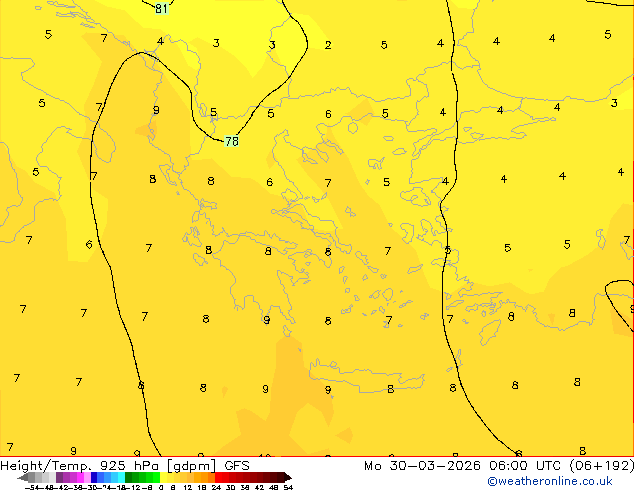The width and height of the screenshot is (634, 490).
Task: Select the 'Height/Temp.' title text
Action: coord(47,466)
